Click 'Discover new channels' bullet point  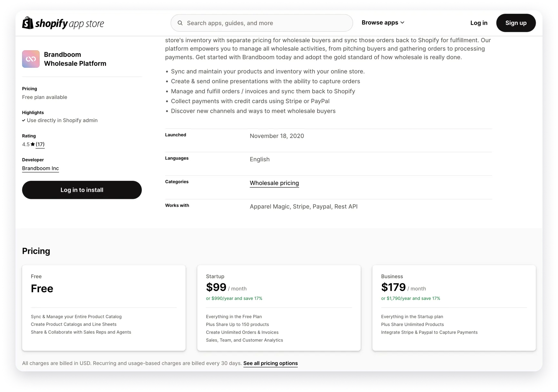point(253,111)
